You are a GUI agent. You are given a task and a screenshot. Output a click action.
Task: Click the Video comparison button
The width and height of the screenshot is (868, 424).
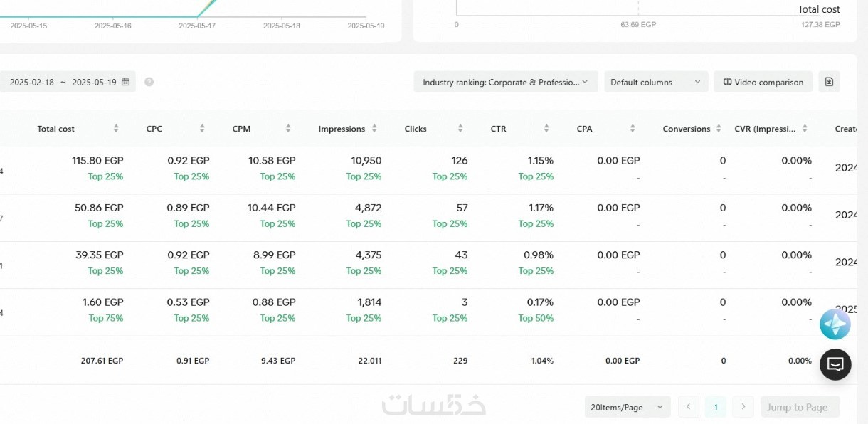[x=763, y=82]
